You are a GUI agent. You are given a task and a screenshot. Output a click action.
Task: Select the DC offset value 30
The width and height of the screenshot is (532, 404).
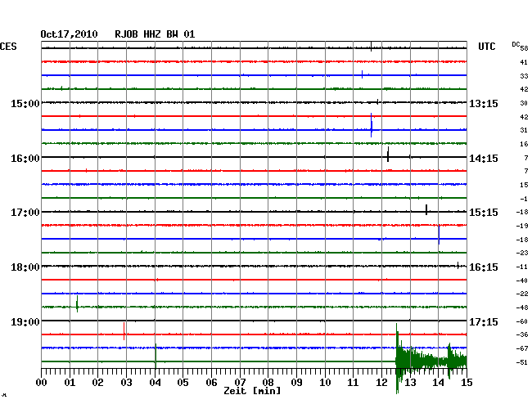524,103
